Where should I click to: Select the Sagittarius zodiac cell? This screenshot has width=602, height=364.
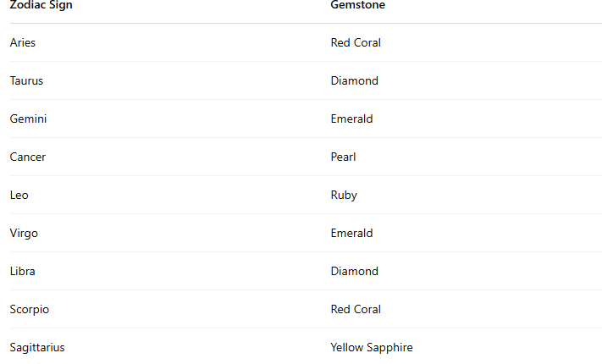coord(37,347)
